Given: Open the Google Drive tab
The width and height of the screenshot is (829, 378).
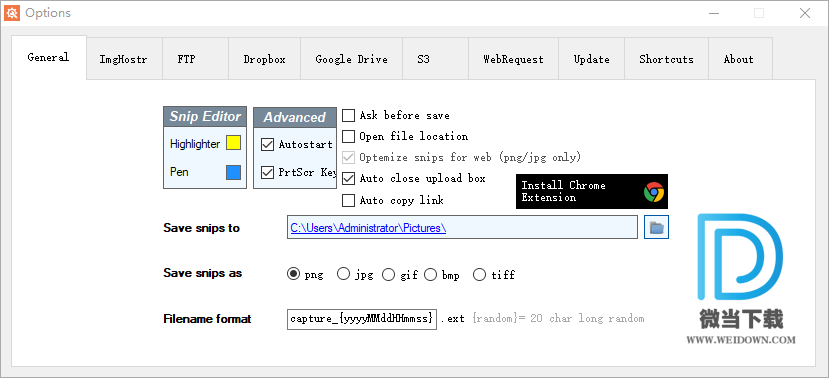Looking at the screenshot, I should point(351,59).
